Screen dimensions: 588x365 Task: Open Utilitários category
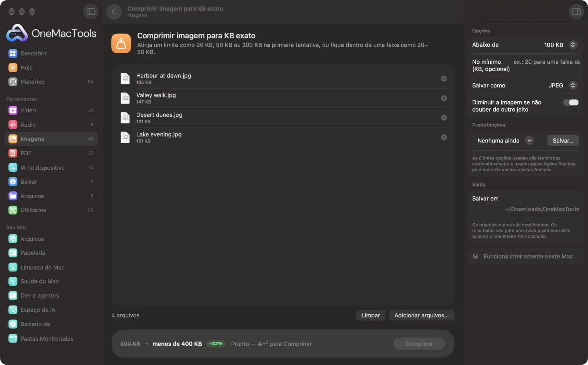click(51, 210)
